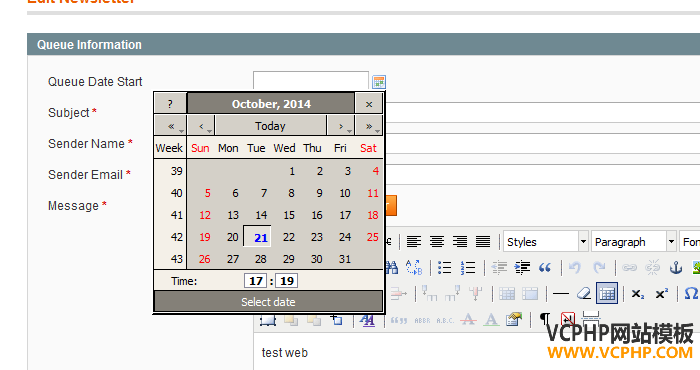Click the A.B.C. acronym icon
The image size is (700, 370).
click(445, 320)
